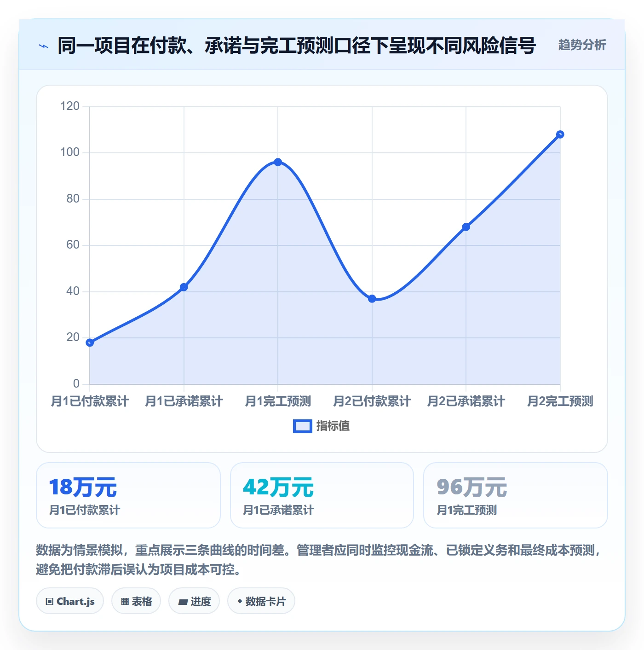
Task: Click the 趋势分析 label in the header
Action: coord(582,45)
